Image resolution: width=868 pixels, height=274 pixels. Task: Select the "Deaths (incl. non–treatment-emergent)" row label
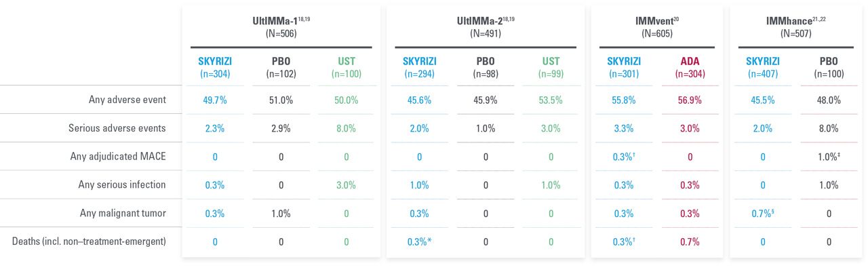(x=89, y=241)
